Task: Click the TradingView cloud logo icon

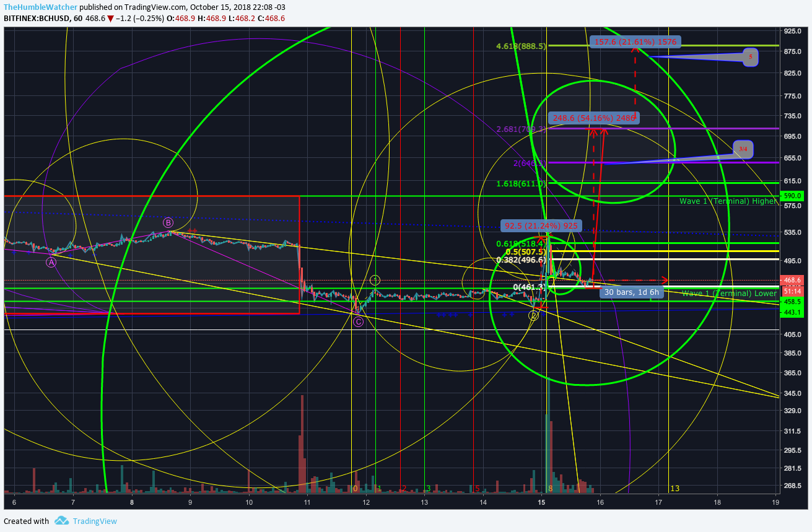Action: [x=61, y=521]
